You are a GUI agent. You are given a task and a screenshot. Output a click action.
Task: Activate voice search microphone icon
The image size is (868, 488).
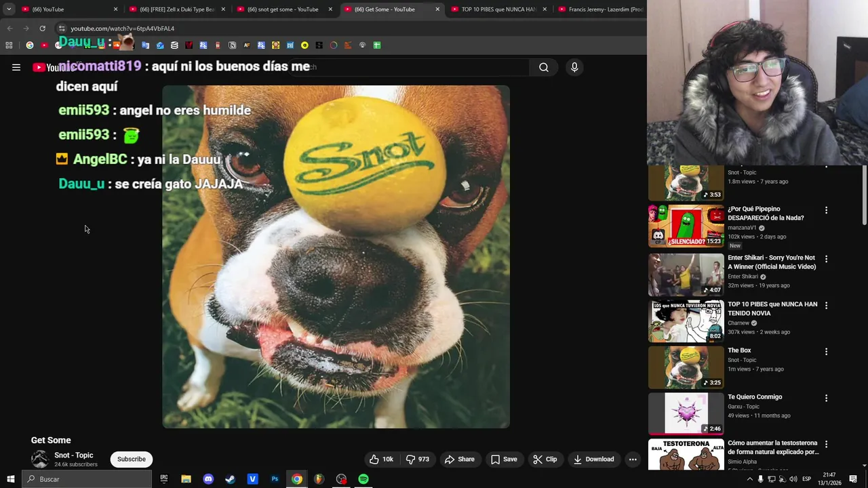click(x=574, y=67)
